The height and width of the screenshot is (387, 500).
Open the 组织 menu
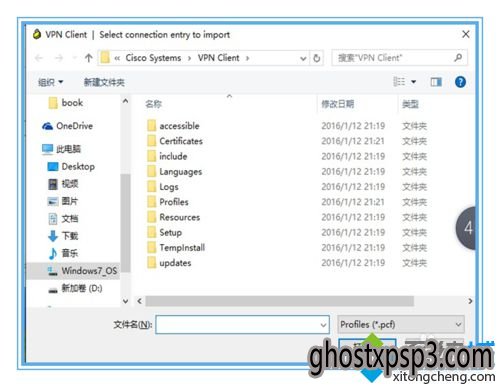[50, 82]
